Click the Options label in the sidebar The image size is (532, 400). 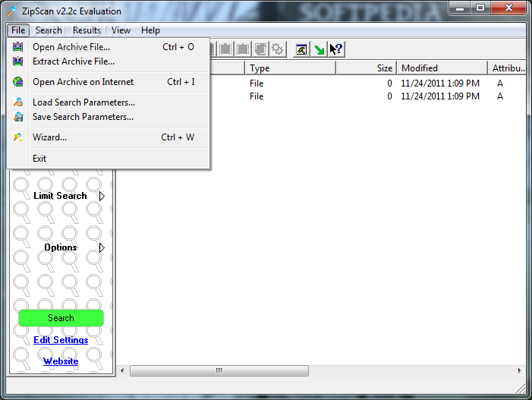click(61, 247)
